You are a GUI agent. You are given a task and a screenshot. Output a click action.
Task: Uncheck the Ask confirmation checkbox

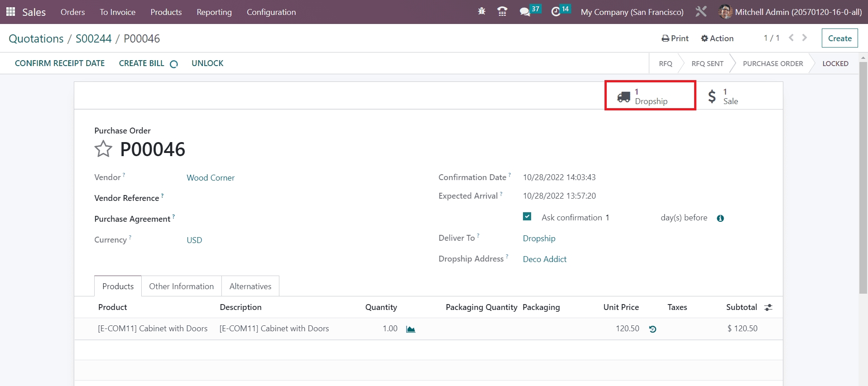pyautogui.click(x=527, y=217)
